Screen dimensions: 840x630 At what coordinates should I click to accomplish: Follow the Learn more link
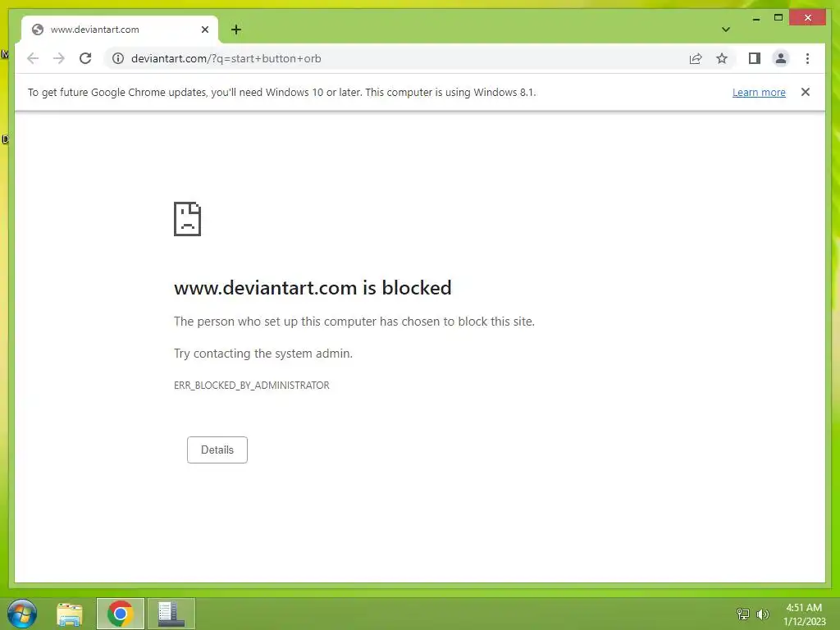click(x=759, y=92)
